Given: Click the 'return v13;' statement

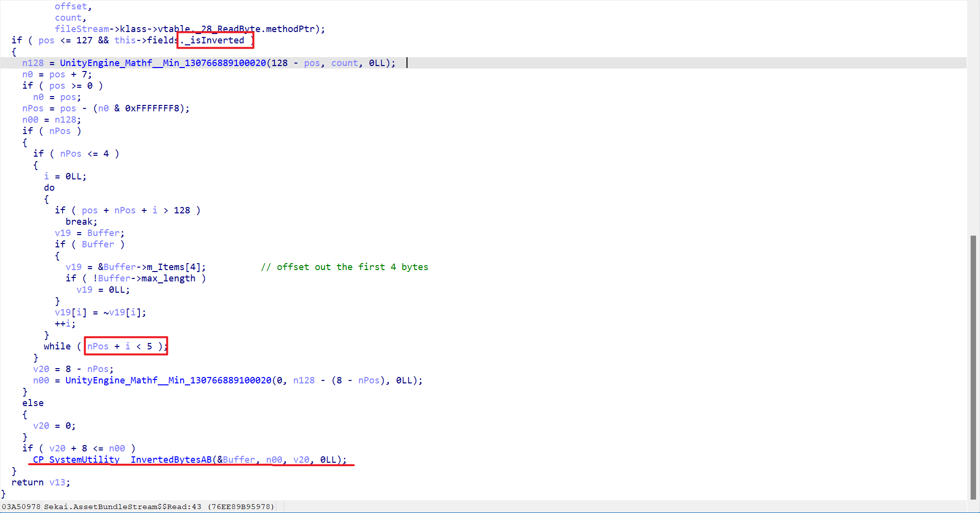Looking at the screenshot, I should coord(41,482).
